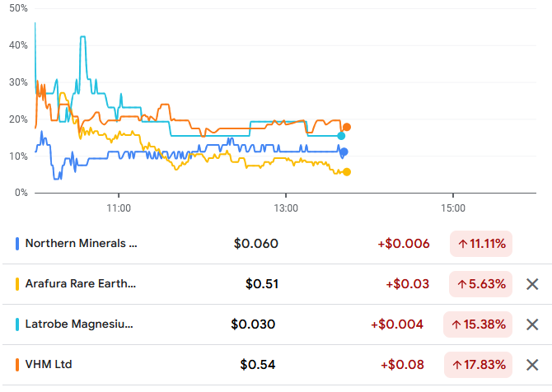
Task: Click the blue Northern Minerals color marker
Action: pos(18,244)
